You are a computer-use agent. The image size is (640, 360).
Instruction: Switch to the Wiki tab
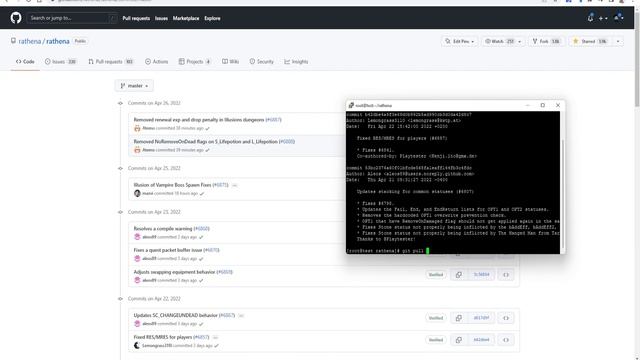[231, 62]
